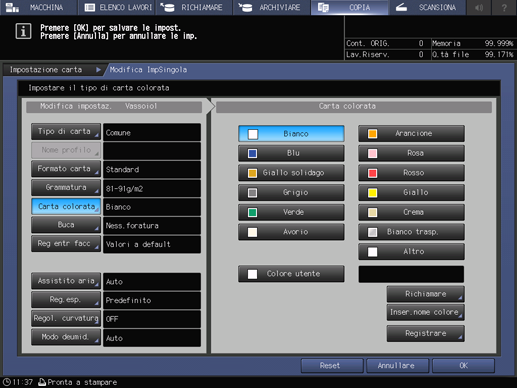
Task: Select Altro paper color
Action: [411, 252]
